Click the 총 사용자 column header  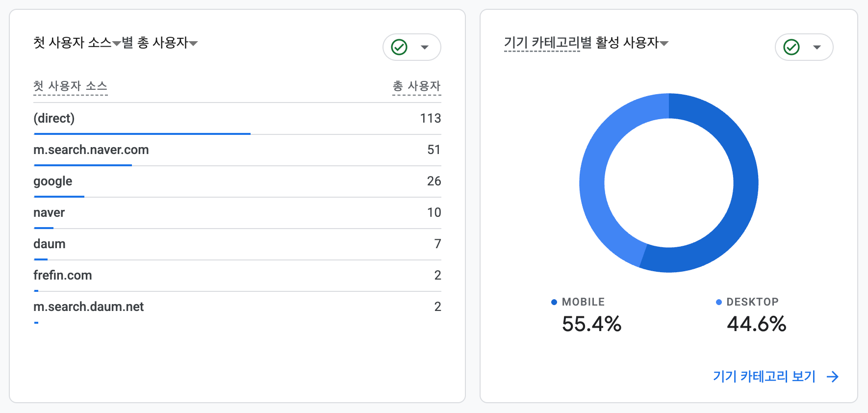[x=417, y=86]
